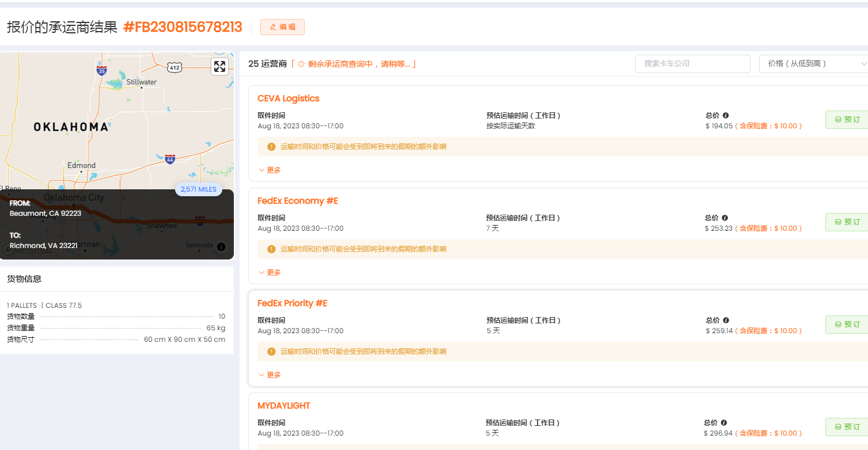Book the MYDAYLIGHT quote
Viewport: 868px width, 450px height.
pos(847,427)
